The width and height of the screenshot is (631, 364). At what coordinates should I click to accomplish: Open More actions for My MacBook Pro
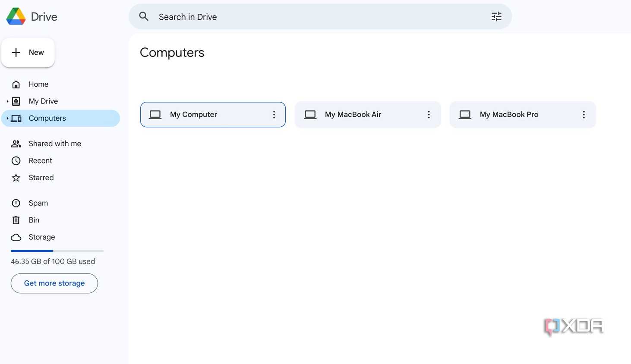point(584,115)
